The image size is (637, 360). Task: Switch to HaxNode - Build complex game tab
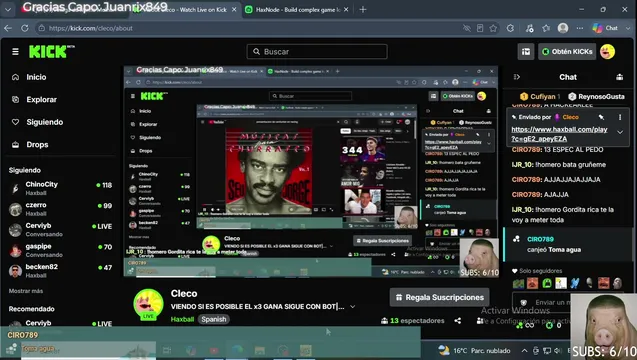point(297,9)
